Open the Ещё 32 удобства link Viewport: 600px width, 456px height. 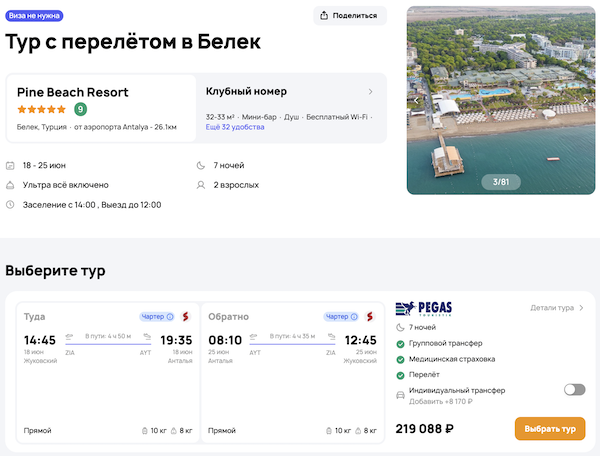[x=235, y=128]
